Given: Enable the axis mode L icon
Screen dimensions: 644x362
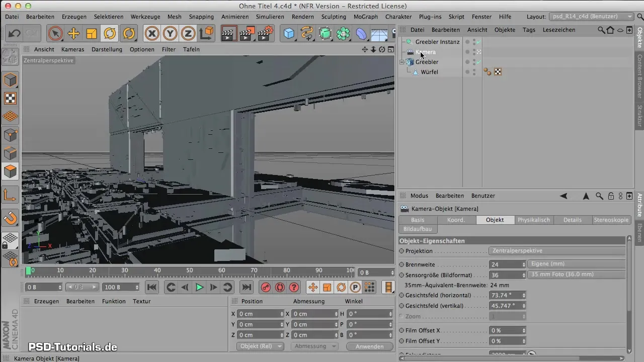Looking at the screenshot, I should 11,195.
